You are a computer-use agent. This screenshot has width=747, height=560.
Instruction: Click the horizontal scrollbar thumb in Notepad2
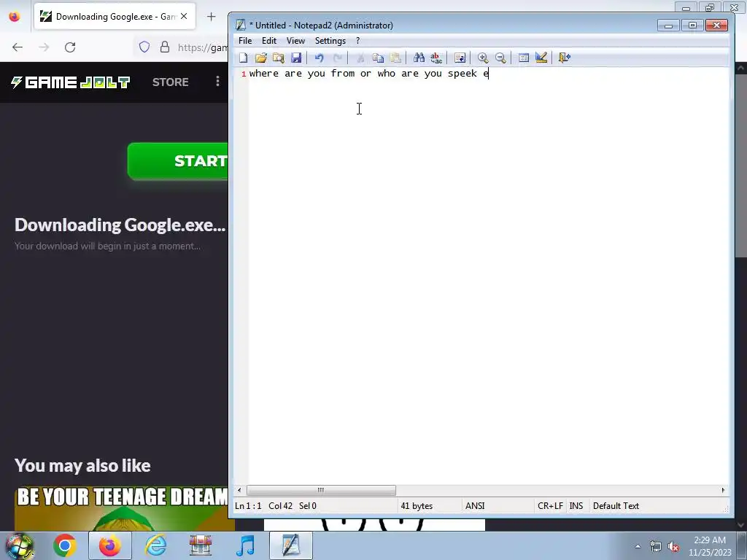pyautogui.click(x=321, y=490)
